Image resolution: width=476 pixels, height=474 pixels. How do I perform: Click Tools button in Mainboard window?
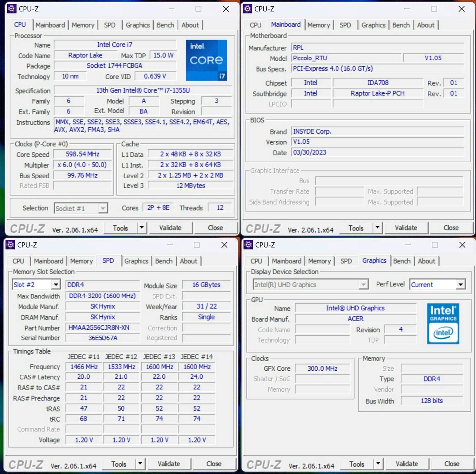tap(356, 228)
